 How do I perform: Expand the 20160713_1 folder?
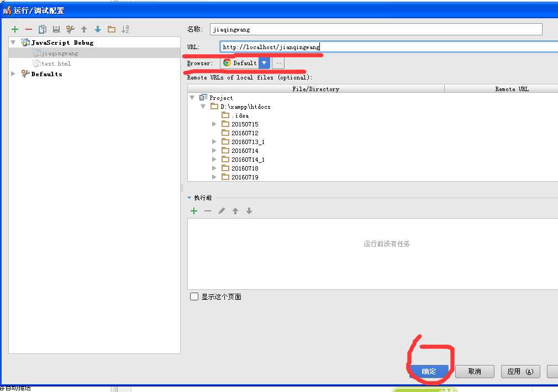point(214,141)
